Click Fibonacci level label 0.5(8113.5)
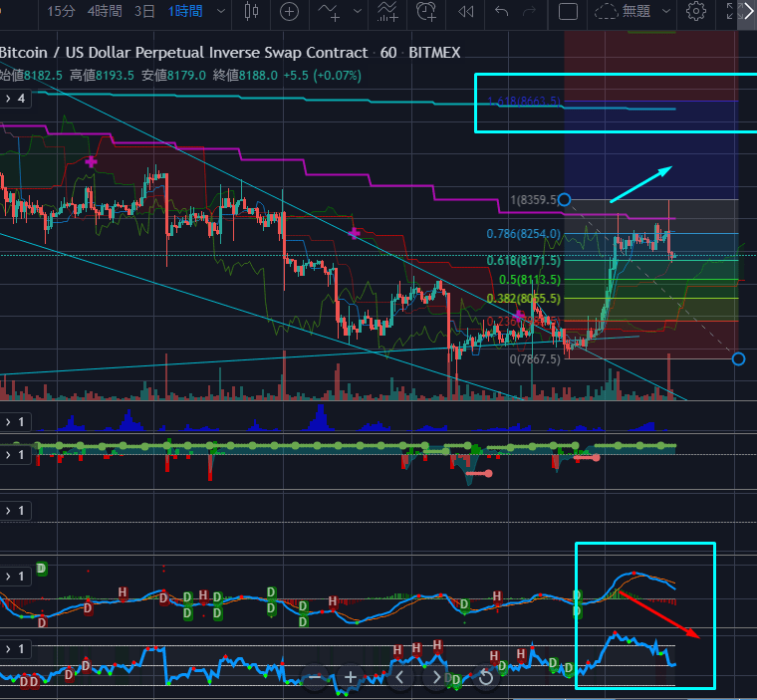 (530, 280)
